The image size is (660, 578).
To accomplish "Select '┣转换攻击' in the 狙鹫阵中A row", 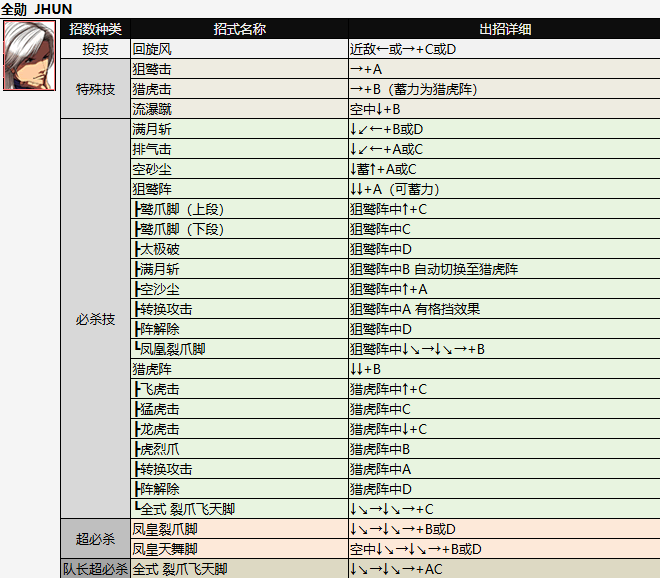I will coord(163,309).
